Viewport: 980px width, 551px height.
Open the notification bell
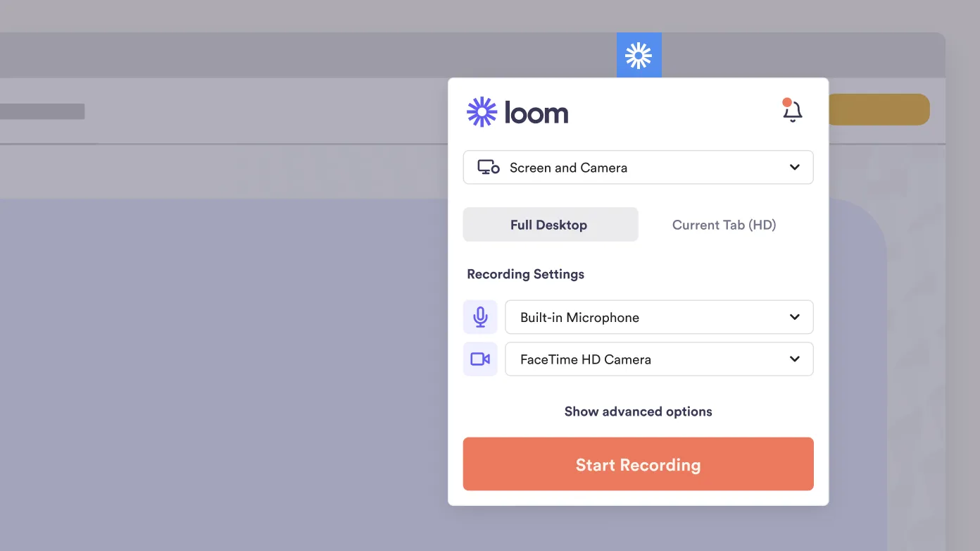(x=791, y=111)
